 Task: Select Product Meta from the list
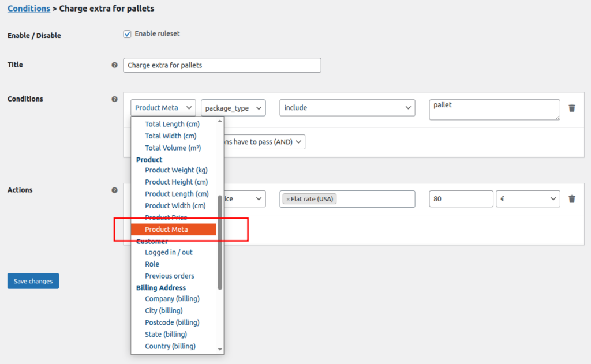[x=166, y=230]
